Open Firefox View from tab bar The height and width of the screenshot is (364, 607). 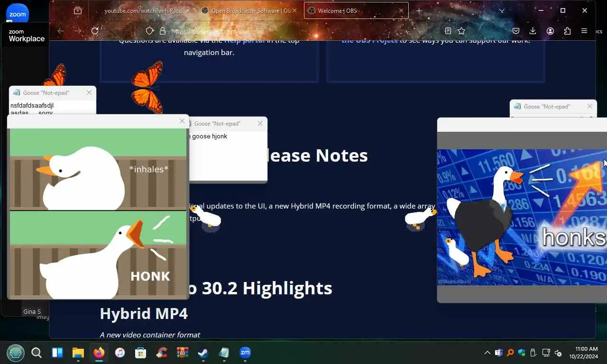[78, 10]
